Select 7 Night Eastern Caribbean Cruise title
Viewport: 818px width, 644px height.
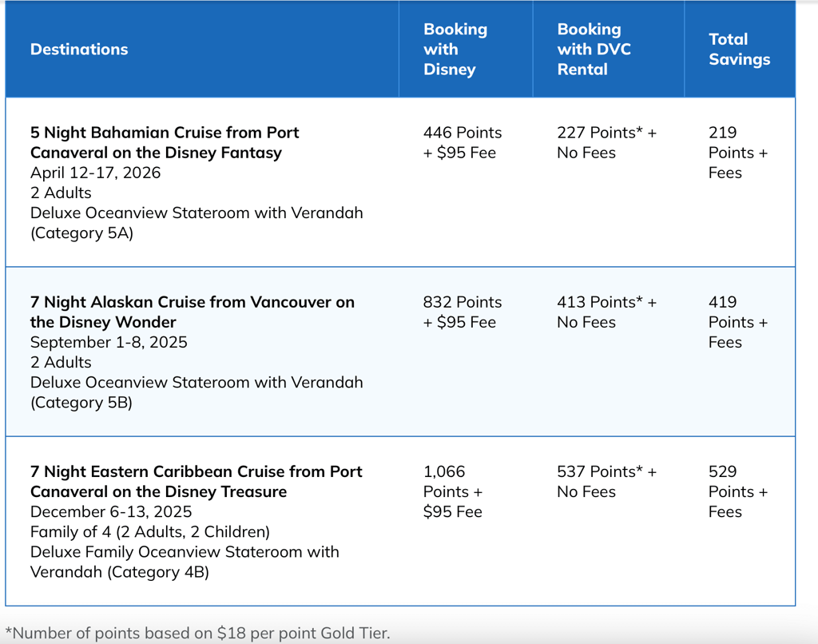196,482
